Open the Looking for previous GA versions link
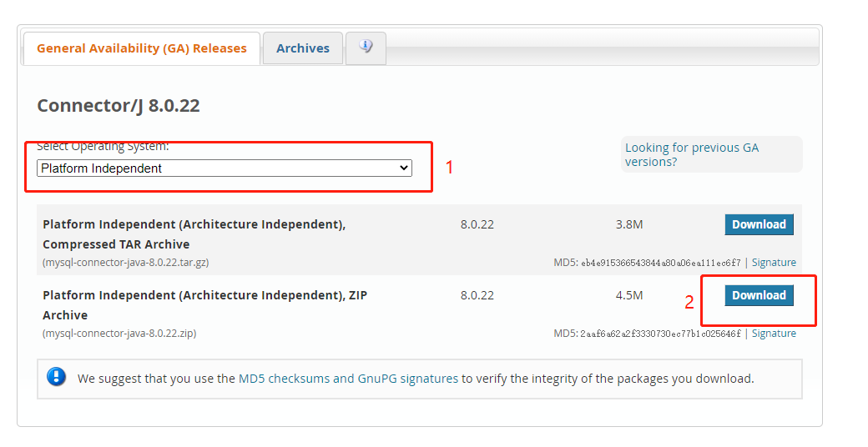868x447 pixels. point(692,155)
